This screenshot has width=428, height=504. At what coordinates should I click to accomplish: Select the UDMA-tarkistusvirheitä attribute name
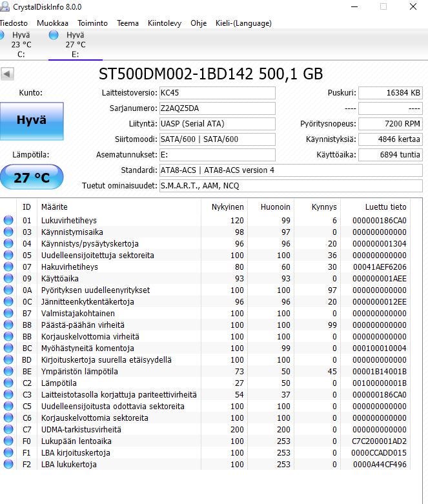[x=81, y=429]
